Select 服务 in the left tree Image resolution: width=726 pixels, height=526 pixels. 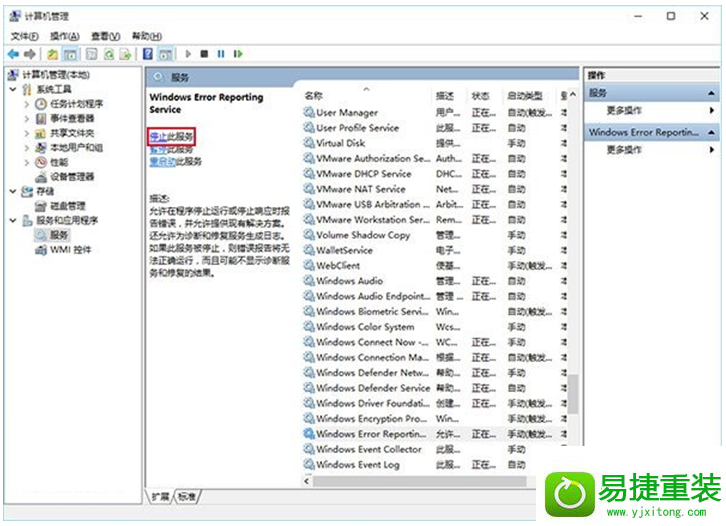(52, 235)
